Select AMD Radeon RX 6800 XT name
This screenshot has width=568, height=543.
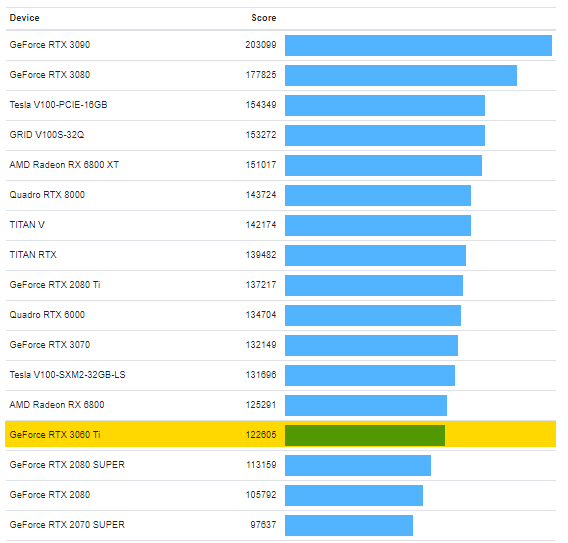64,165
